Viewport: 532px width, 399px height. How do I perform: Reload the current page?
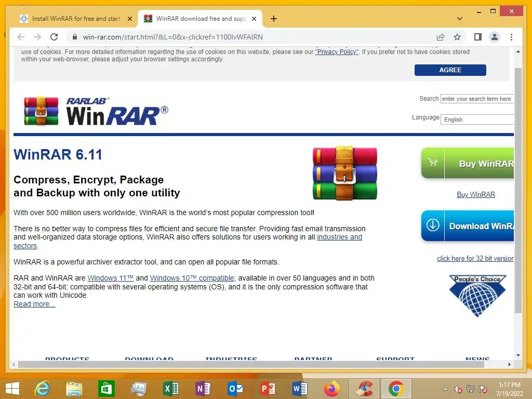[54, 37]
